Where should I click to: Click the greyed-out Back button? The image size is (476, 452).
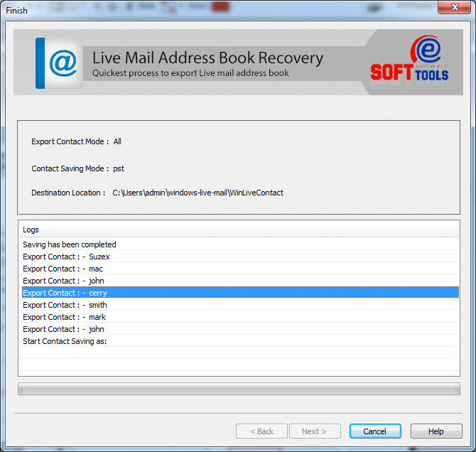pyautogui.click(x=261, y=431)
